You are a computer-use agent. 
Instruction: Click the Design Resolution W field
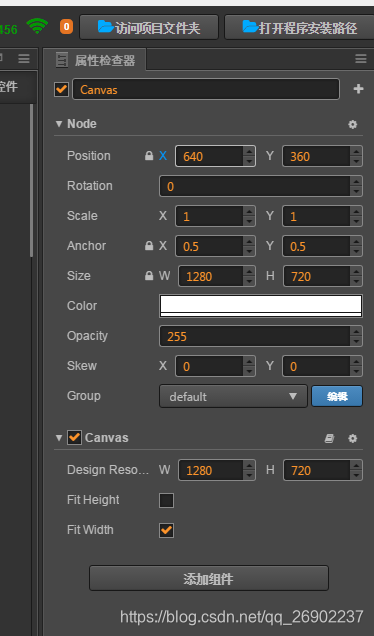211,470
